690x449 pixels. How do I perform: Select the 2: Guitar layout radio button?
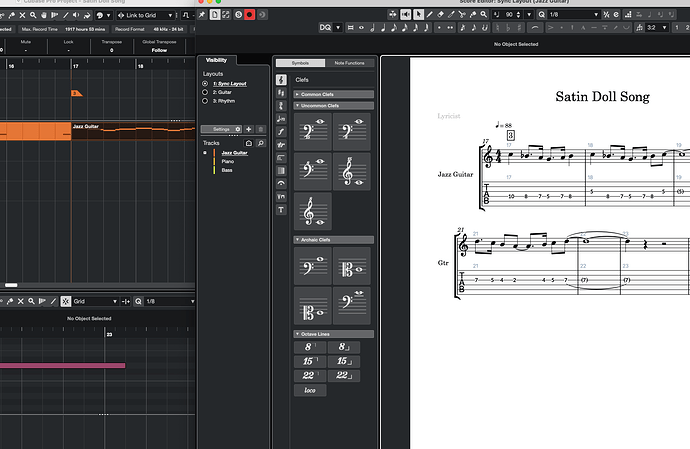(x=205, y=92)
